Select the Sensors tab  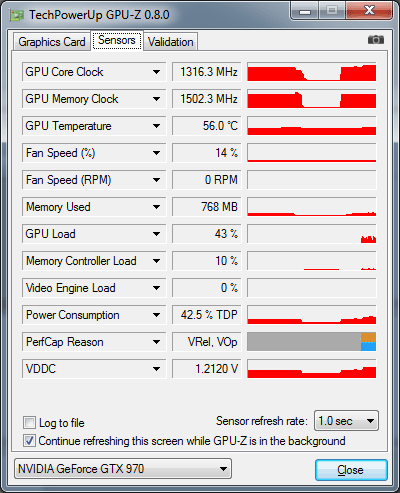[117, 40]
